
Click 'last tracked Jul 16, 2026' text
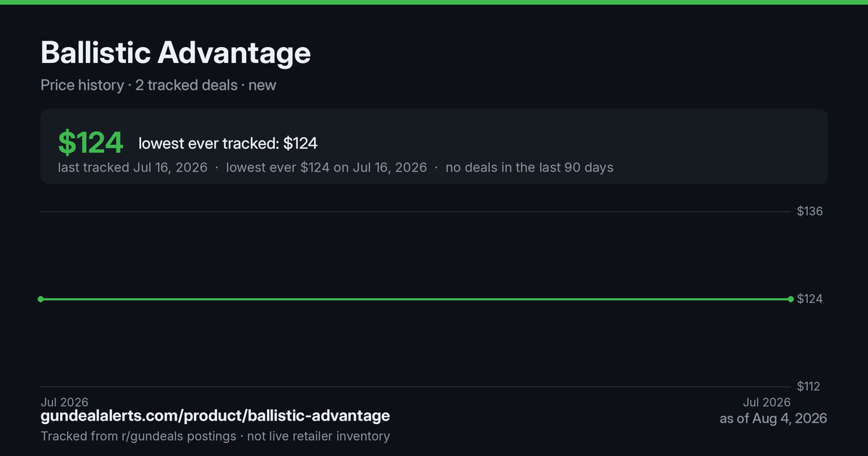[132, 167]
